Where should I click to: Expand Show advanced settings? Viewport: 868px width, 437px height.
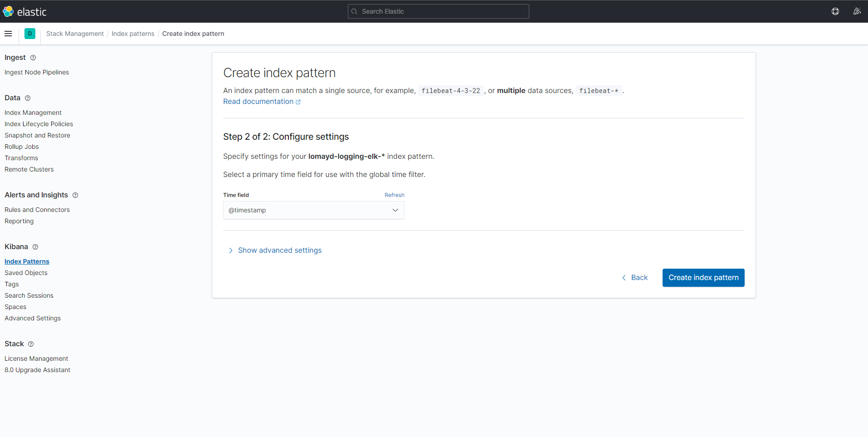pyautogui.click(x=279, y=250)
